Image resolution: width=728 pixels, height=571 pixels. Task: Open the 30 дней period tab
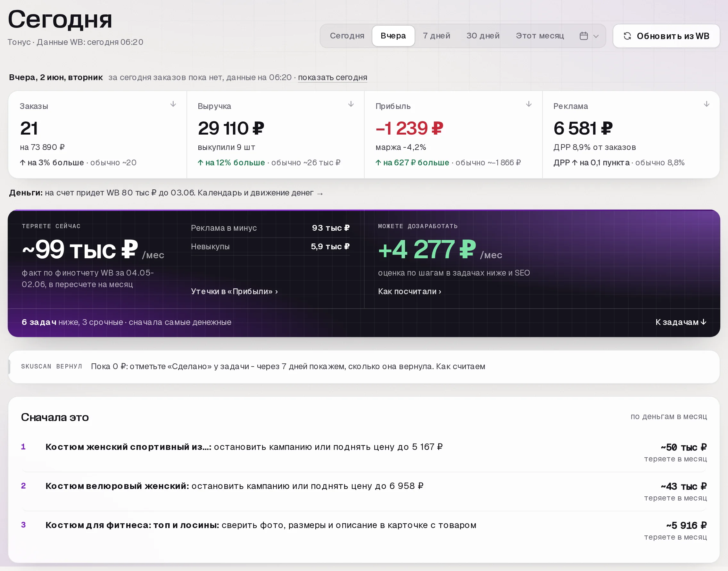coord(483,36)
